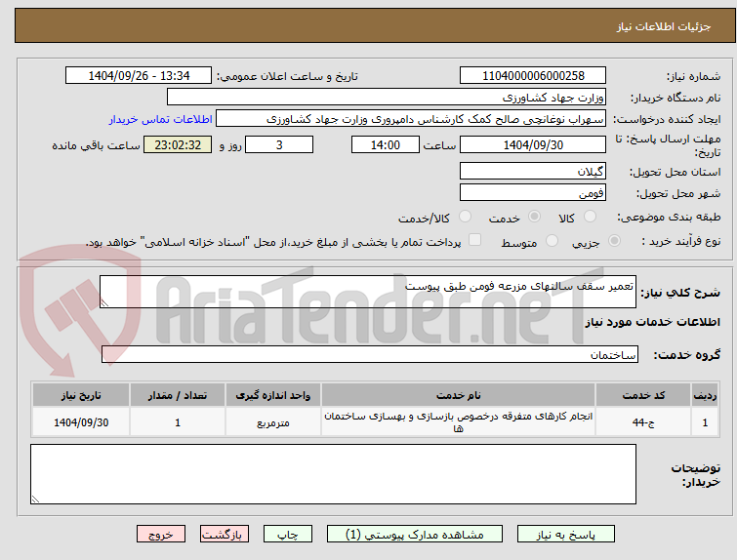Click the delivery city field 'فومن'

[533, 192]
